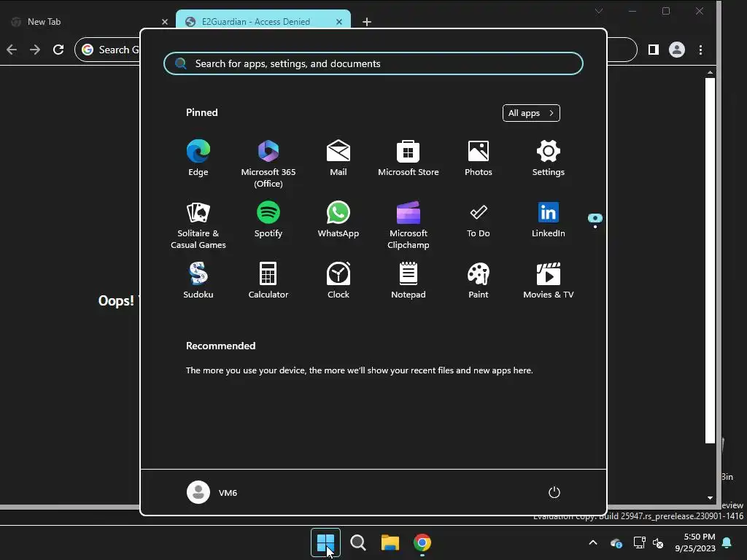Image resolution: width=747 pixels, height=560 pixels.
Task: Go back in Chrome
Action: (x=12, y=50)
